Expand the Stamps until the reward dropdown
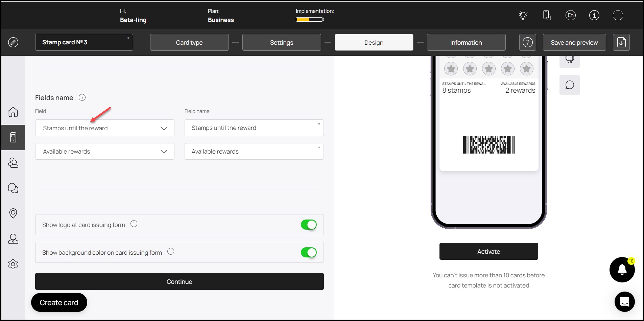This screenshot has height=321, width=644. [x=105, y=128]
